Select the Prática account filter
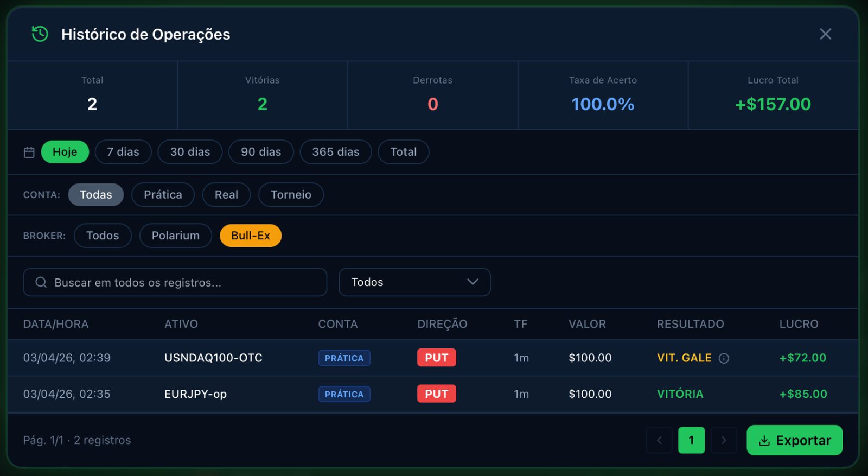This screenshot has width=868, height=476. click(x=163, y=194)
